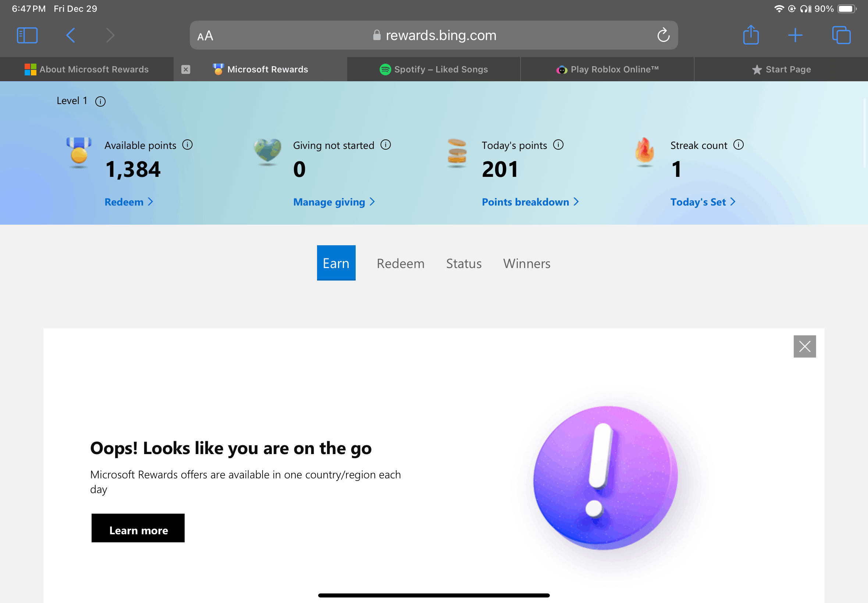Show the tab overview icon
This screenshot has height=603, width=868.
pos(841,36)
